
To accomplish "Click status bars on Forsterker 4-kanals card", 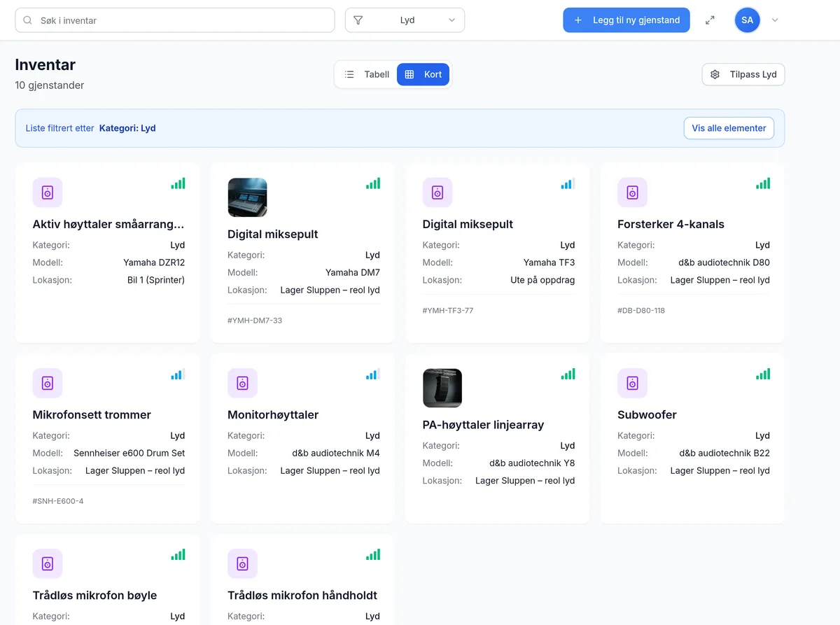I will [763, 183].
